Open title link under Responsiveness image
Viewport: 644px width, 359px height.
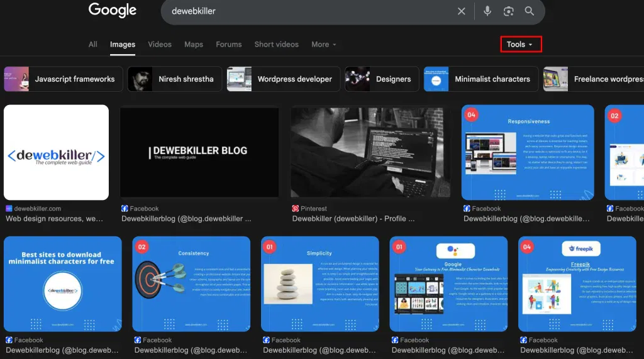click(526, 219)
